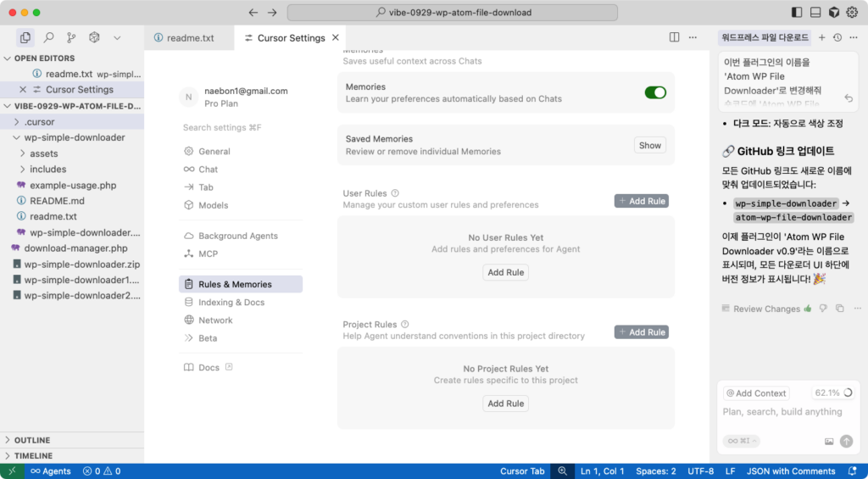Viewport: 868px width, 479px height.
Task: Click the split editor icon
Action: tap(674, 38)
